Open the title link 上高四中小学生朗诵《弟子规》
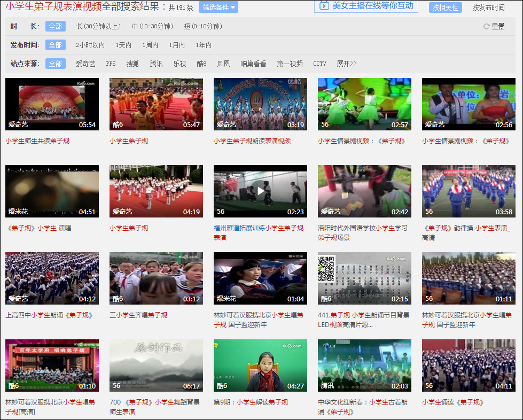 pyautogui.click(x=49, y=315)
